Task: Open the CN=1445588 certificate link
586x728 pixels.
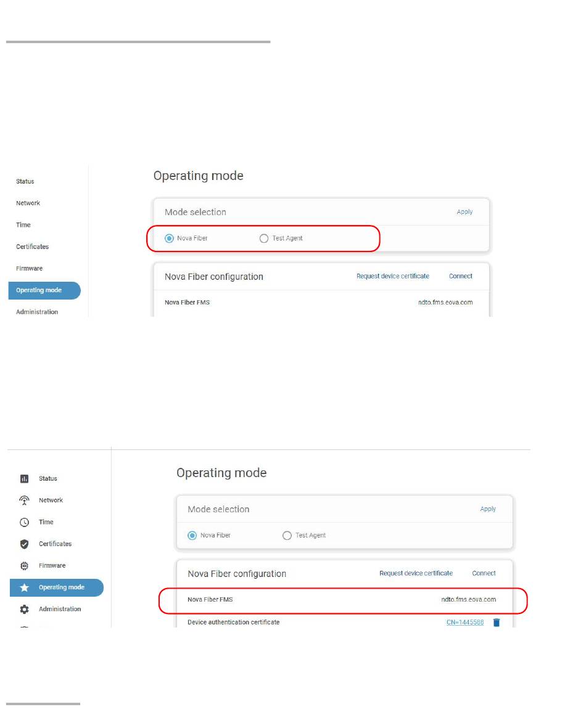Action: 465,623
